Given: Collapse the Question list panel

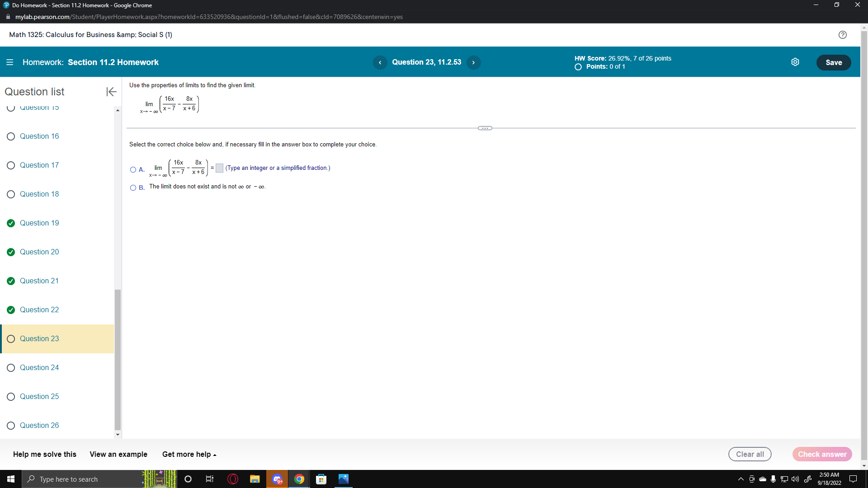Looking at the screenshot, I should [111, 92].
